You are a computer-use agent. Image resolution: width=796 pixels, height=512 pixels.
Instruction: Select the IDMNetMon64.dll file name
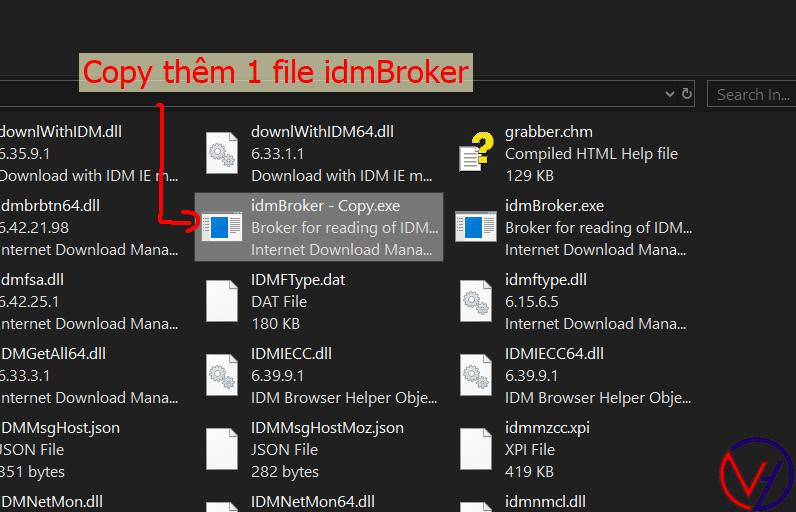[x=313, y=501]
